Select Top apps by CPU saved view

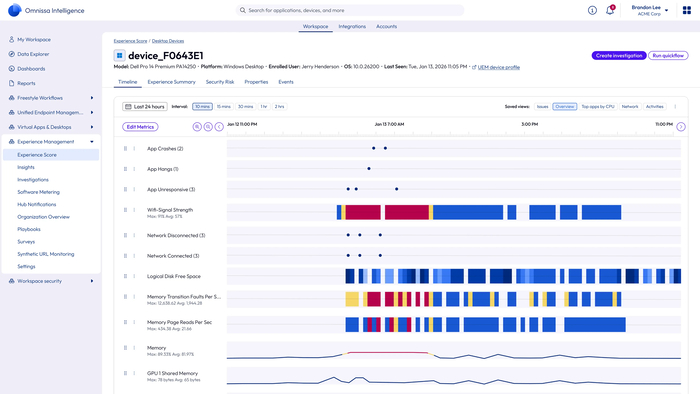pos(598,107)
